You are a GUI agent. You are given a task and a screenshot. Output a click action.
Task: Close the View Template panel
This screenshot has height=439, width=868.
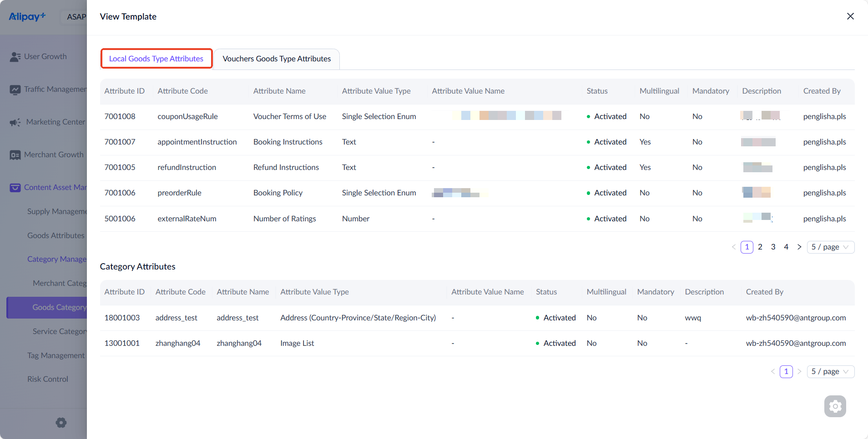tap(850, 16)
